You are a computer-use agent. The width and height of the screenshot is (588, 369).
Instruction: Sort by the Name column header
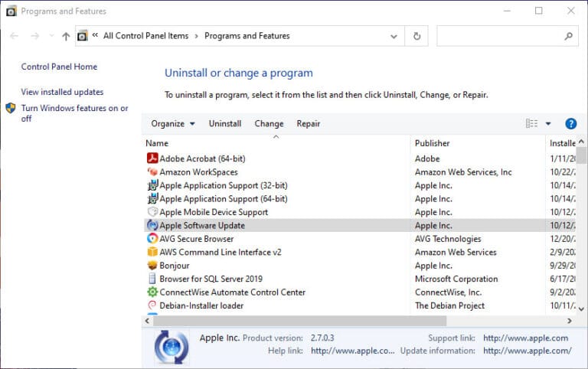tap(276, 143)
